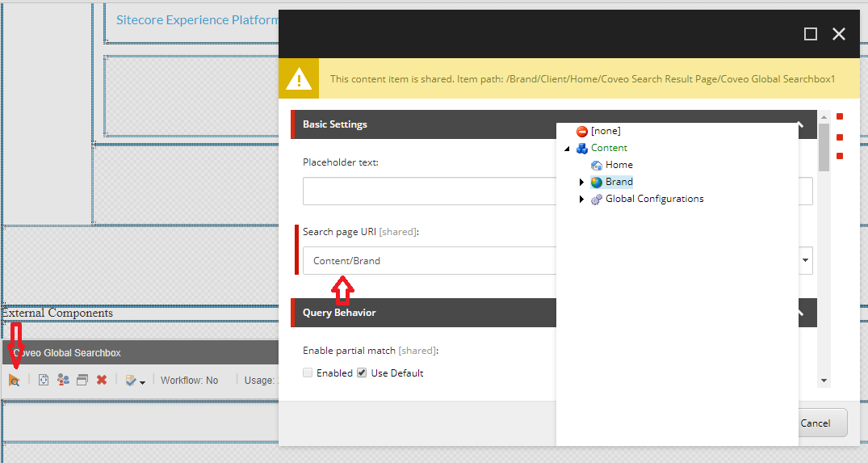This screenshot has width=868, height=463.
Task: Click the bottom red validation marker
Action: pyautogui.click(x=840, y=156)
